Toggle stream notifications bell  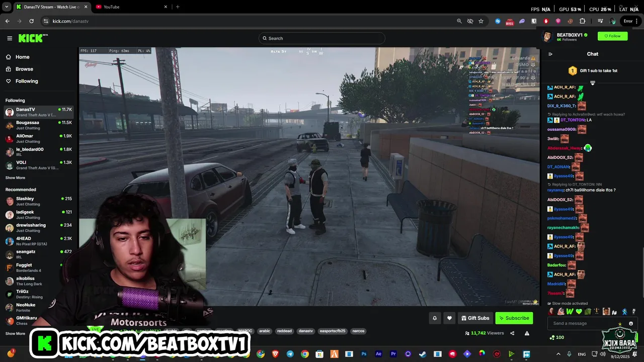point(435,318)
